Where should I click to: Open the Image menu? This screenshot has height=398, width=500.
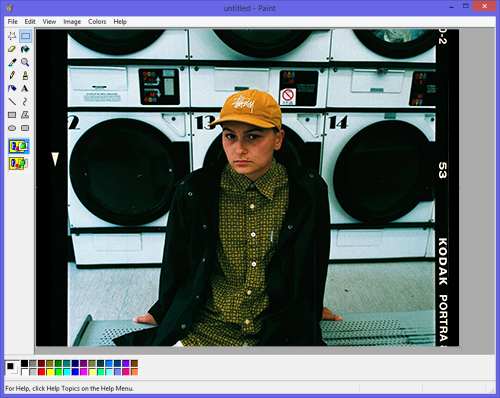(x=72, y=22)
